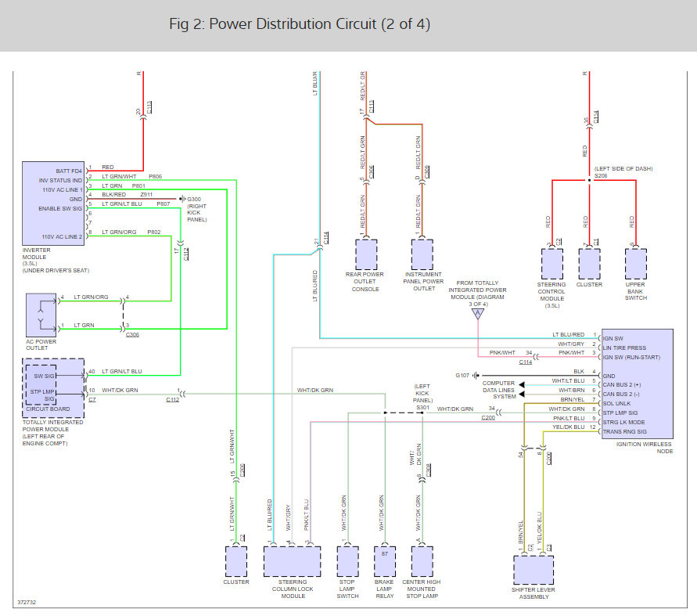This screenshot has width=697, height=616.
Task: Click the Right Kick Panel location note
Action: (x=197, y=213)
